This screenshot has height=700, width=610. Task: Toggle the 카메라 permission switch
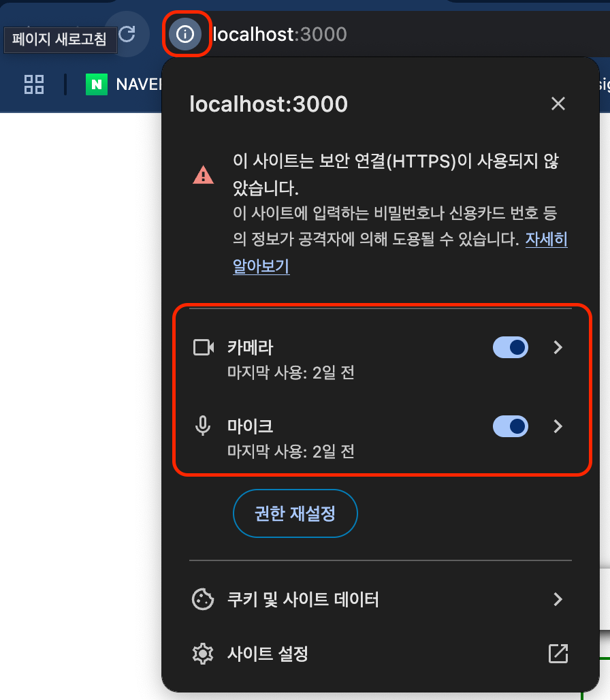511,347
